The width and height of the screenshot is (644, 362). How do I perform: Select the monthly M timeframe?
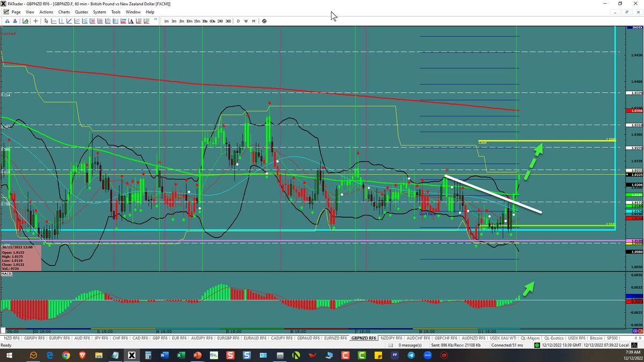click(253, 21)
